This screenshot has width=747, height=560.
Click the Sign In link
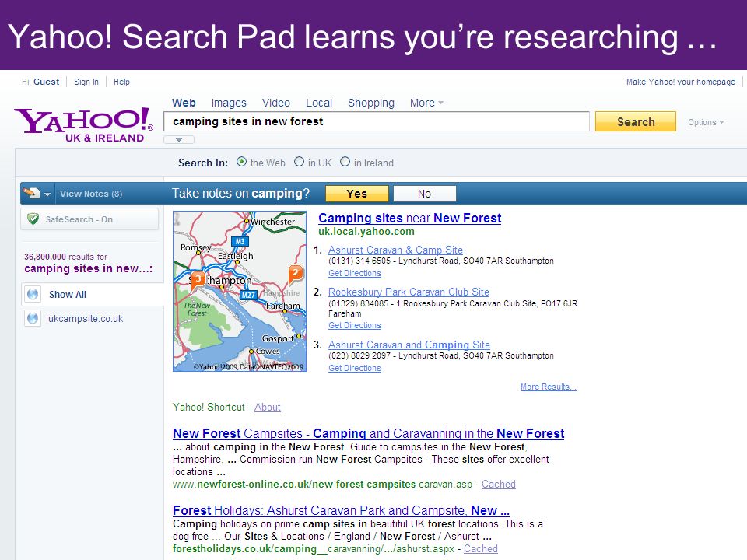point(86,82)
